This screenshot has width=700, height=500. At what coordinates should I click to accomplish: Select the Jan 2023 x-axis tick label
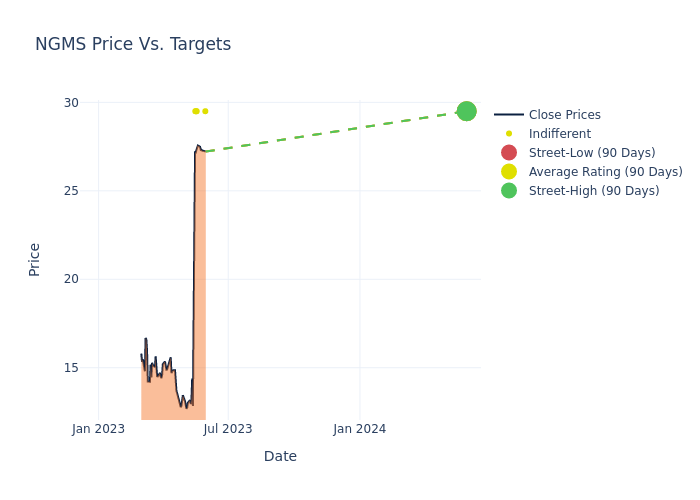point(98,429)
